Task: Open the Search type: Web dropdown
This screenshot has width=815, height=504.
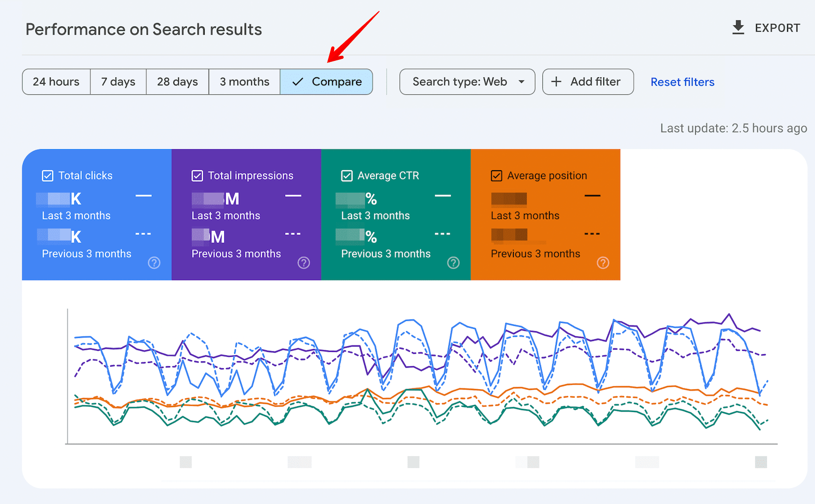Action: pyautogui.click(x=466, y=81)
